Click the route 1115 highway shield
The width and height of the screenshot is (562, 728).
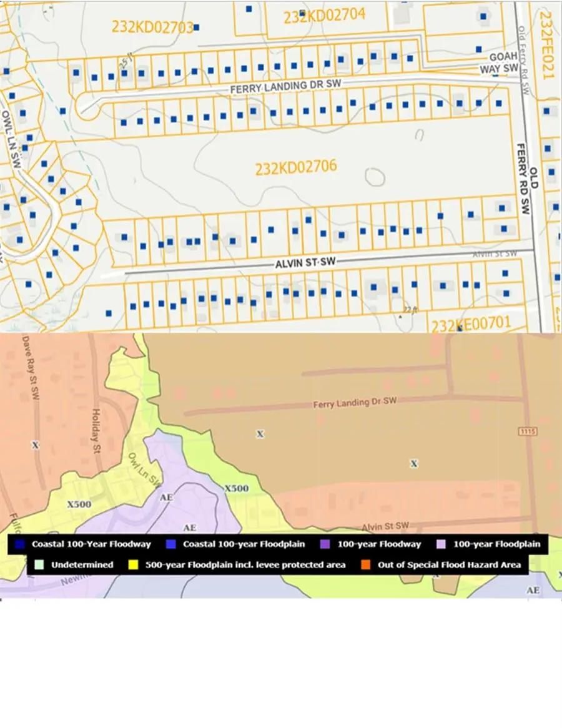pos(528,431)
